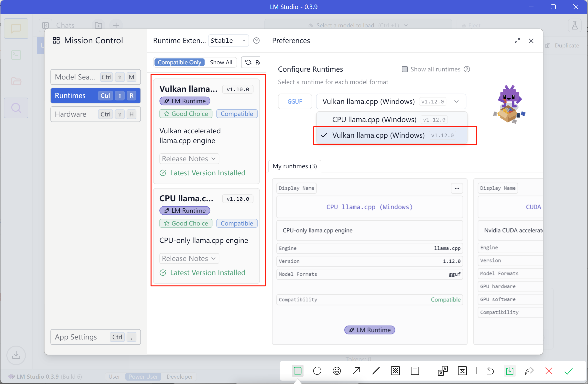The width and height of the screenshot is (588, 384).
Task: Open the Discover magnifier sidebar icon
Action: pyautogui.click(x=16, y=108)
